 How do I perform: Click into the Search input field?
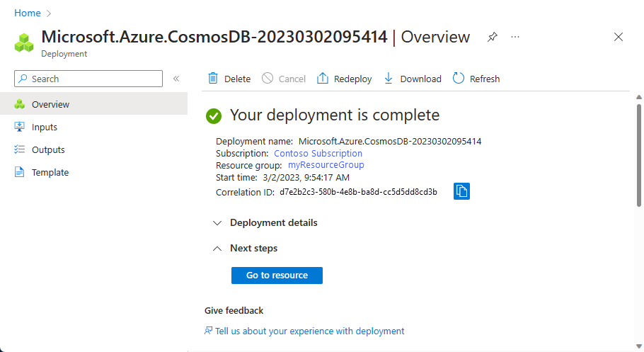[x=92, y=79]
